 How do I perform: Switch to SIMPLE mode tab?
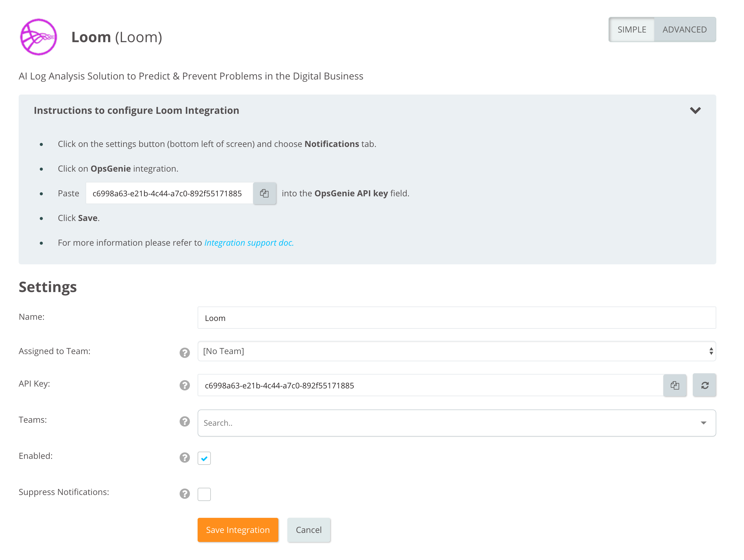tap(632, 30)
